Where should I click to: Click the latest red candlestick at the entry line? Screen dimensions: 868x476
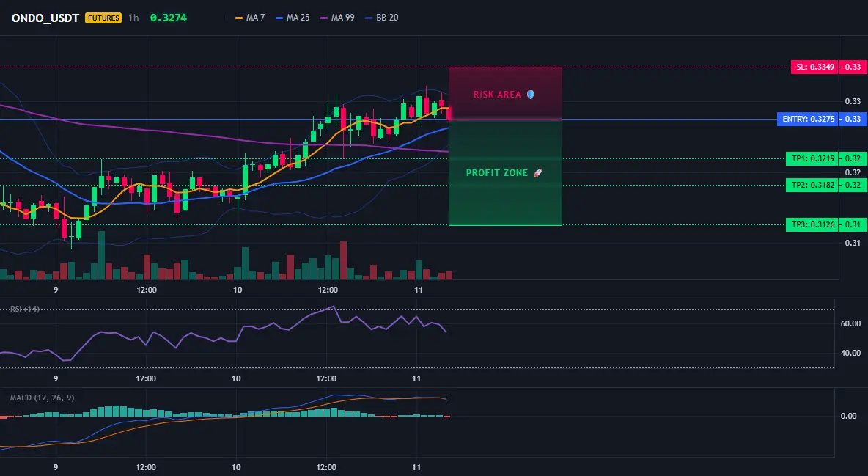pyautogui.click(x=449, y=112)
